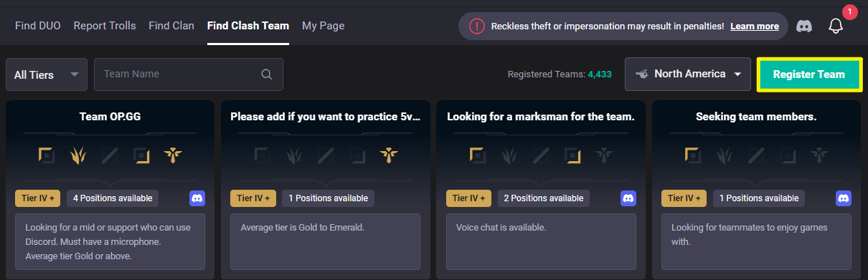Click the red warning alert icon
The width and height of the screenshot is (868, 280).
477,26
